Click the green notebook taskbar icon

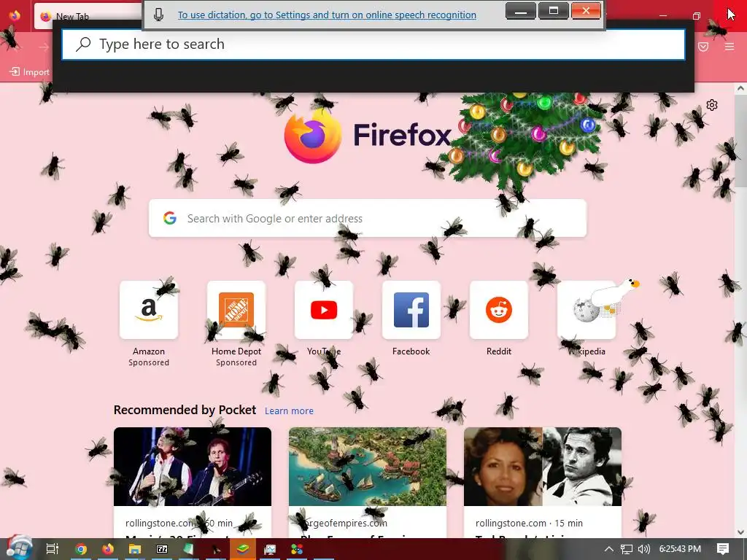coord(189,549)
